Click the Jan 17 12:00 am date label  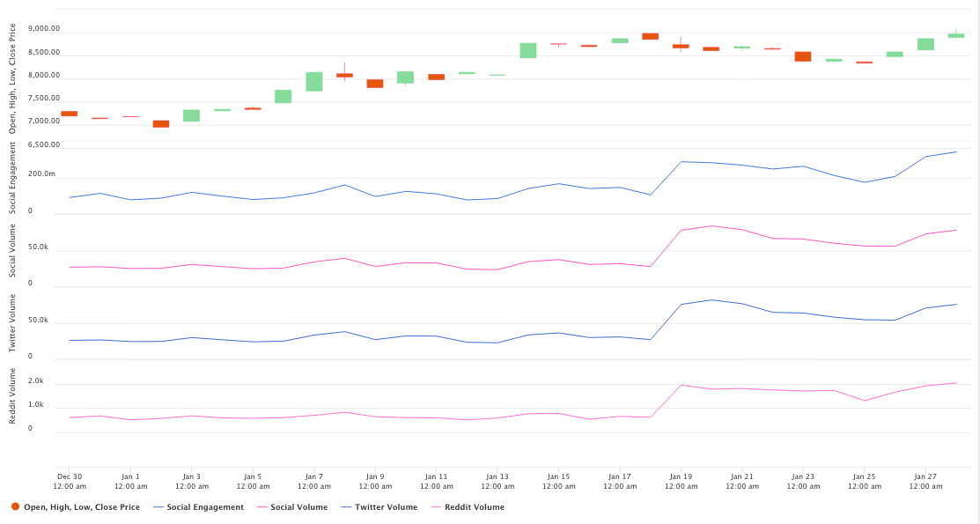click(620, 482)
